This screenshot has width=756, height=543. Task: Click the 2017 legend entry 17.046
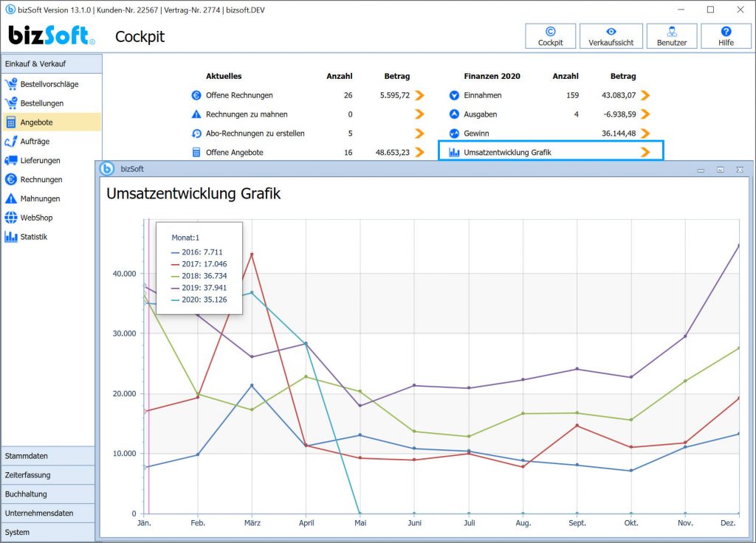(x=199, y=264)
